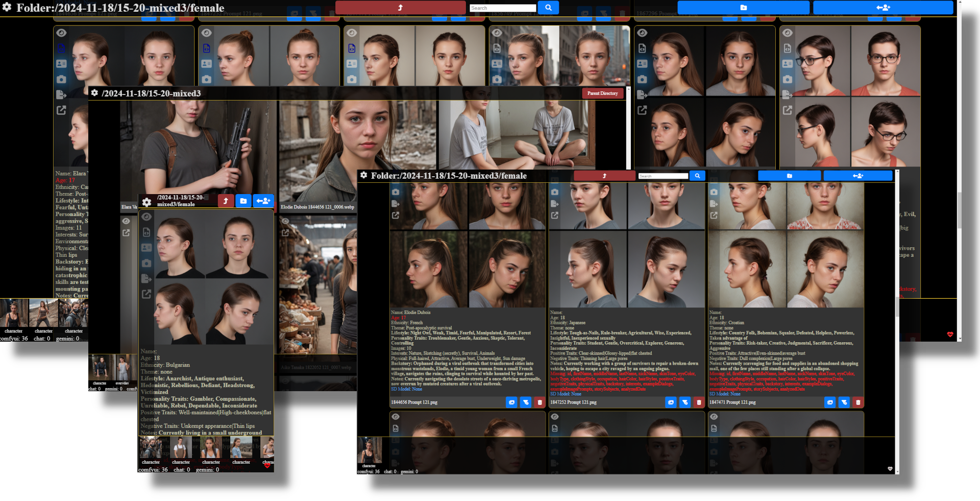Viewport: 980px width, 501px height.
Task: Click external-link icon on Bulgarian character card
Action: (x=146, y=294)
